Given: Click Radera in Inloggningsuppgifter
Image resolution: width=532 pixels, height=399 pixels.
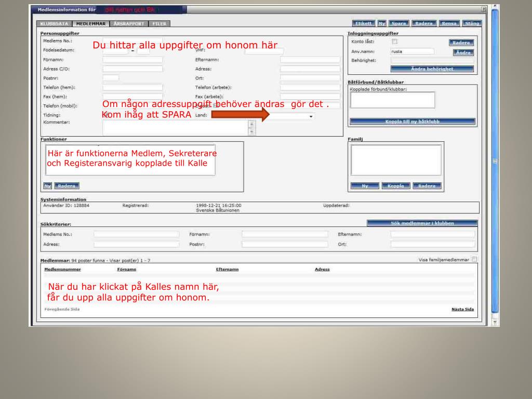Looking at the screenshot, I should click(461, 43).
